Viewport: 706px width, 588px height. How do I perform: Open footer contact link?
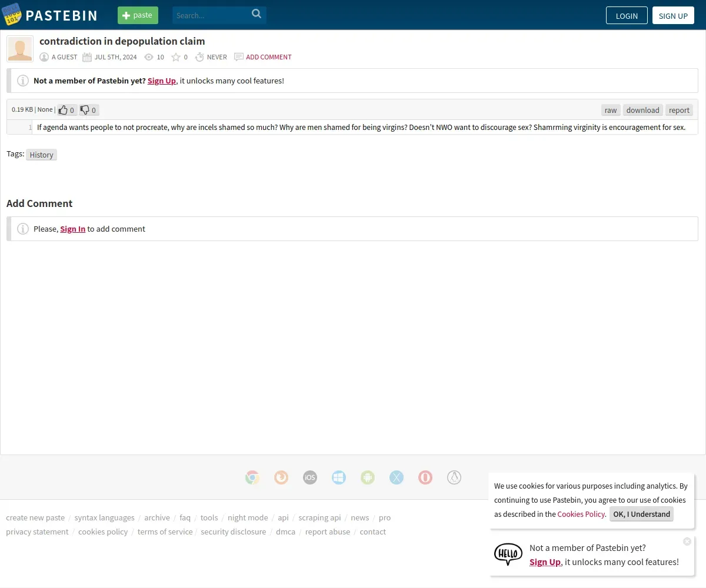click(373, 532)
